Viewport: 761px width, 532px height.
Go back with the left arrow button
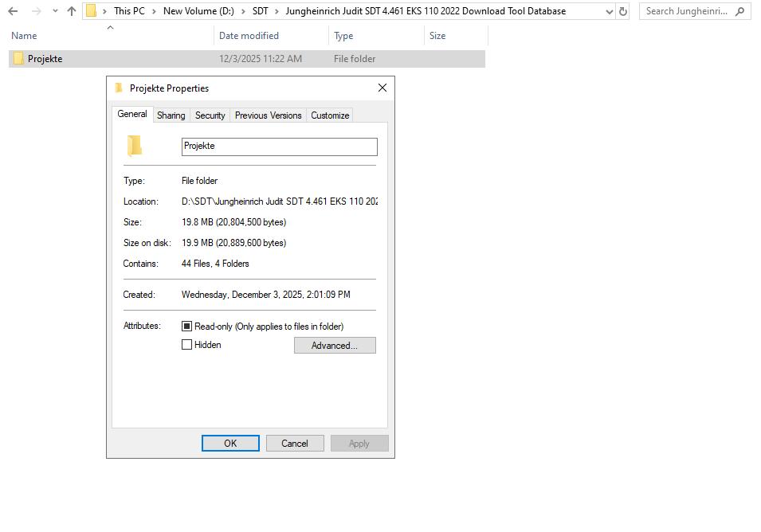(13, 11)
